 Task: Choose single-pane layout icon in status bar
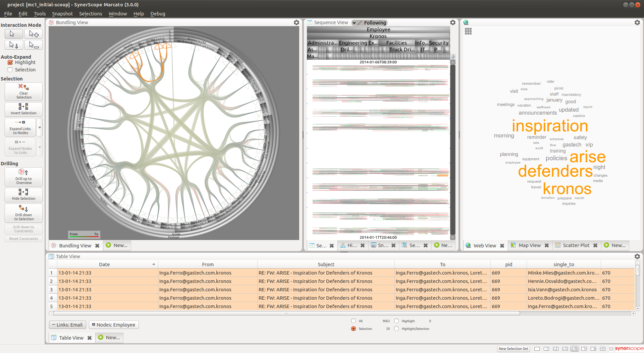tap(537, 349)
